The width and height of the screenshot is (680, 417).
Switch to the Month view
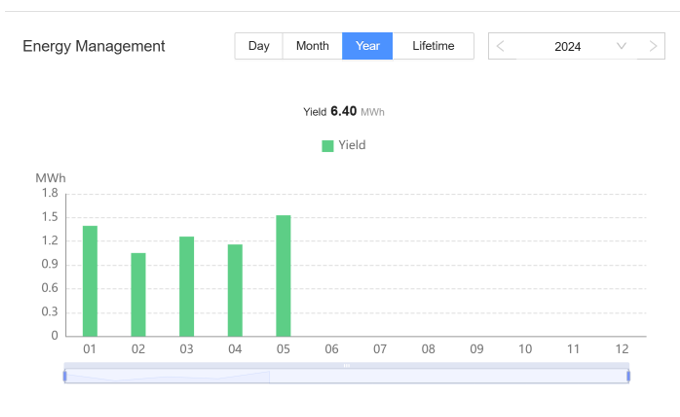312,46
